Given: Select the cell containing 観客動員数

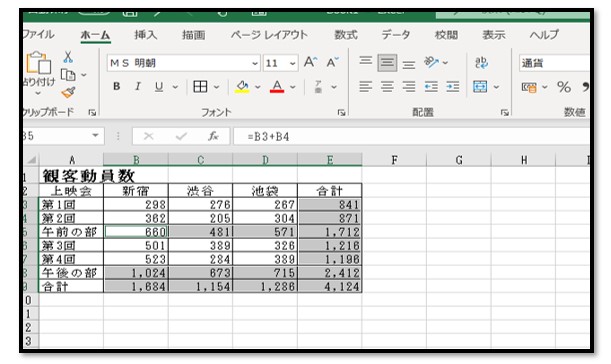Looking at the screenshot, I should tap(71, 176).
